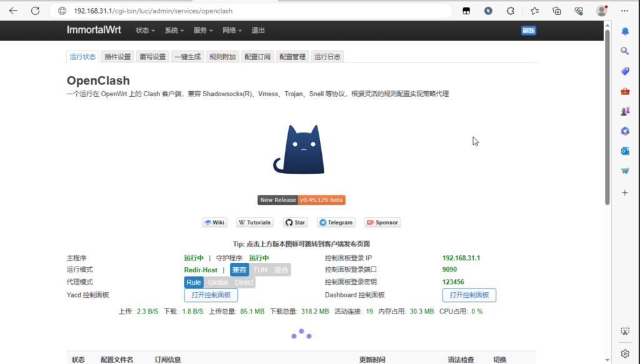
Task: Set proxy mode to Rule
Action: (194, 282)
